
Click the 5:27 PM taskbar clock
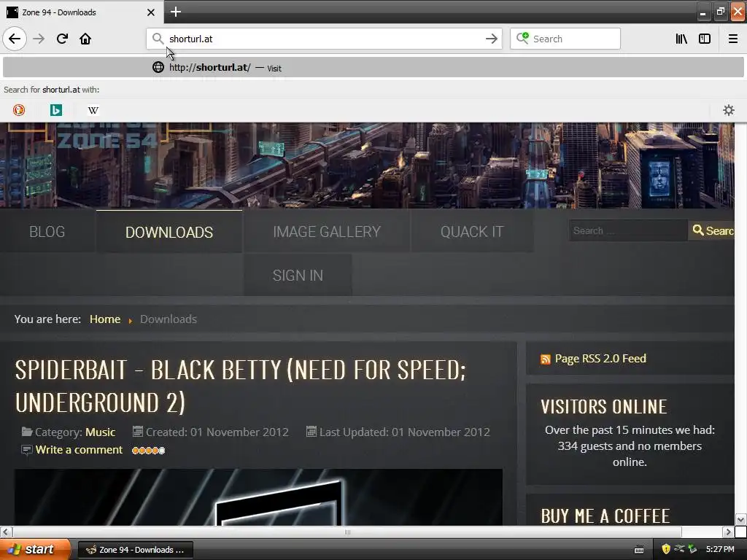tap(720, 550)
